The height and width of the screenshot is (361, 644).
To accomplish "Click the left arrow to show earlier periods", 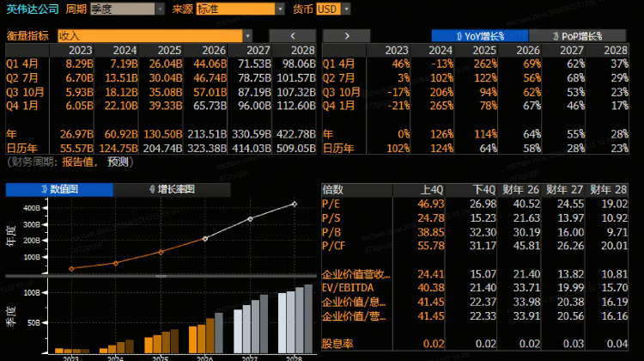I will 292,35.
